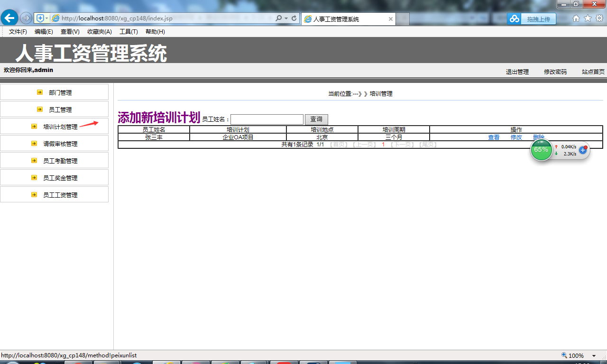Click the 查询 button

tap(316, 119)
